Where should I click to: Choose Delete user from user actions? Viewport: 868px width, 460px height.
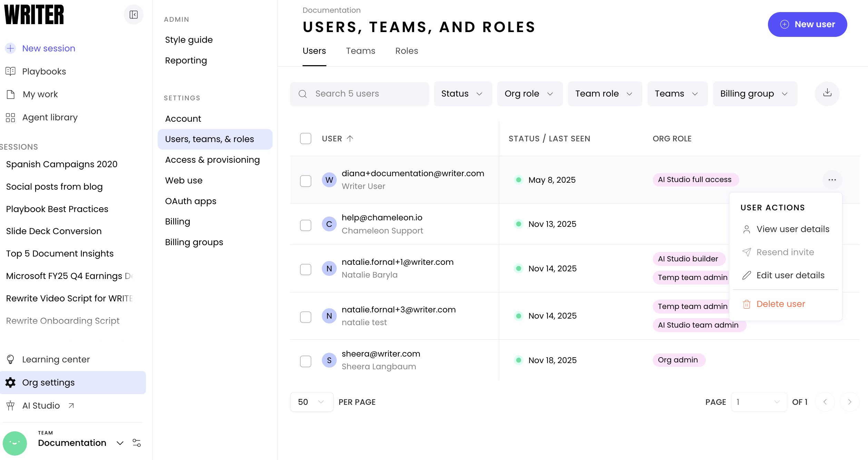[780, 304]
